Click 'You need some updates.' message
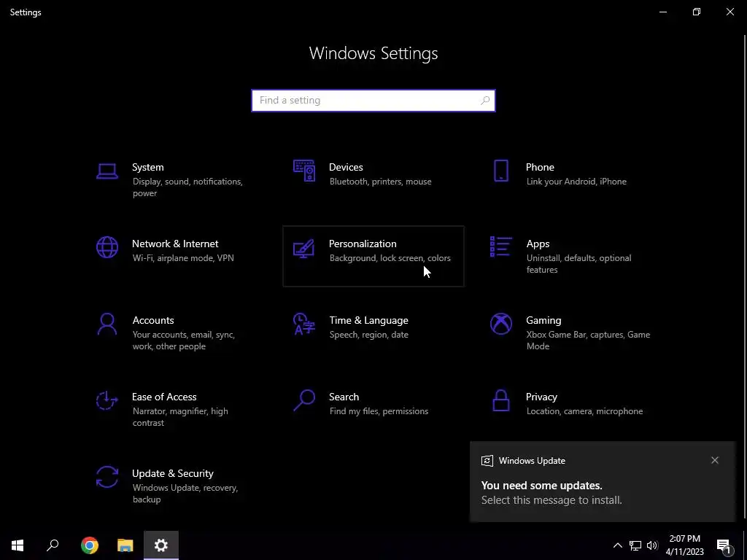Viewport: 747px width, 560px height. (542, 486)
